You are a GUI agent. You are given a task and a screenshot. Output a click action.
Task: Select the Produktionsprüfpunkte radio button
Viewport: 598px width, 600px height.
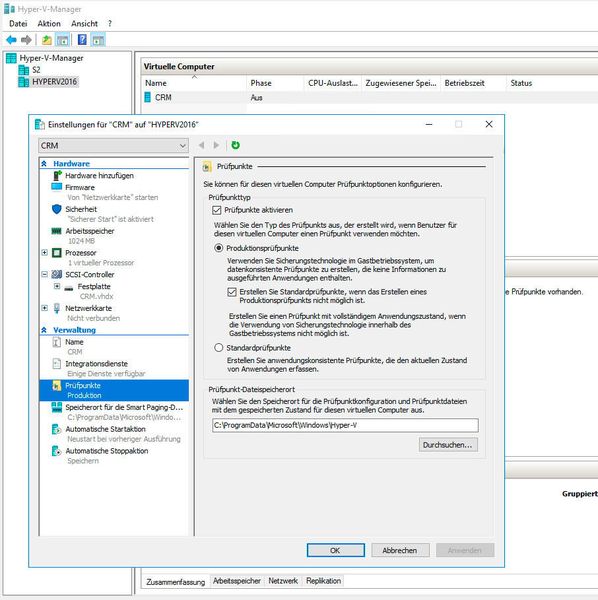218,248
